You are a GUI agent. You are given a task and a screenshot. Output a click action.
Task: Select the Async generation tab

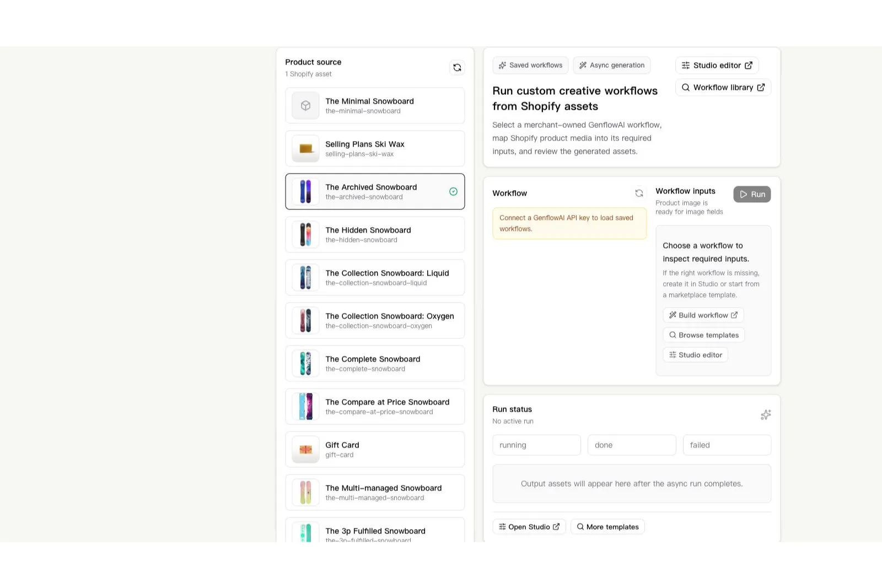pyautogui.click(x=612, y=65)
